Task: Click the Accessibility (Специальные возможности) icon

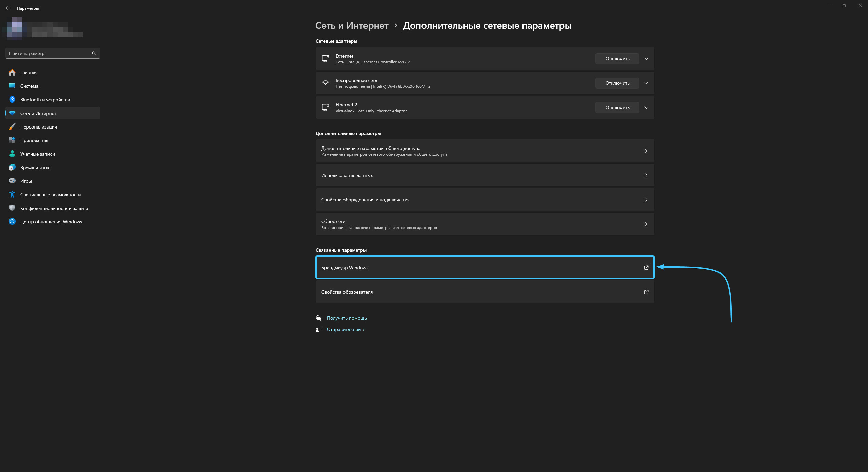Action: coord(12,194)
